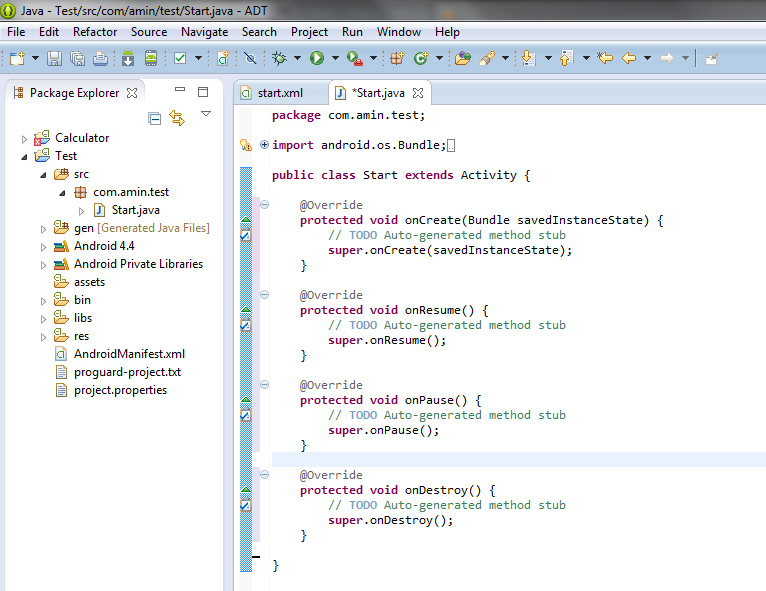The width and height of the screenshot is (766, 591).
Task: Click the green Run button icon
Action: pyautogui.click(x=317, y=58)
